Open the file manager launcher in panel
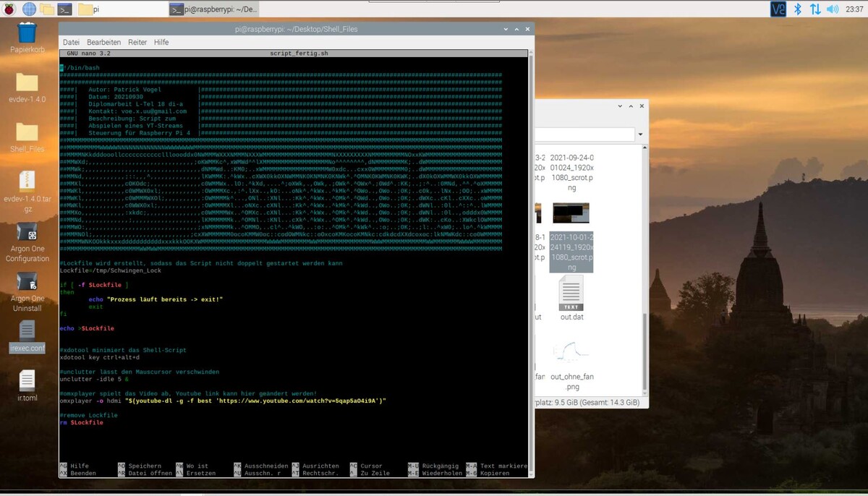 click(x=47, y=9)
